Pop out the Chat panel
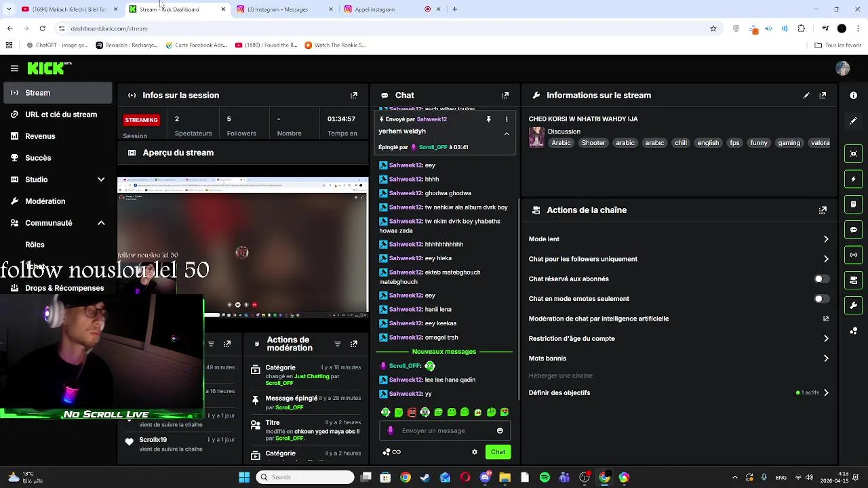The width and height of the screenshot is (868, 488). coord(505,96)
